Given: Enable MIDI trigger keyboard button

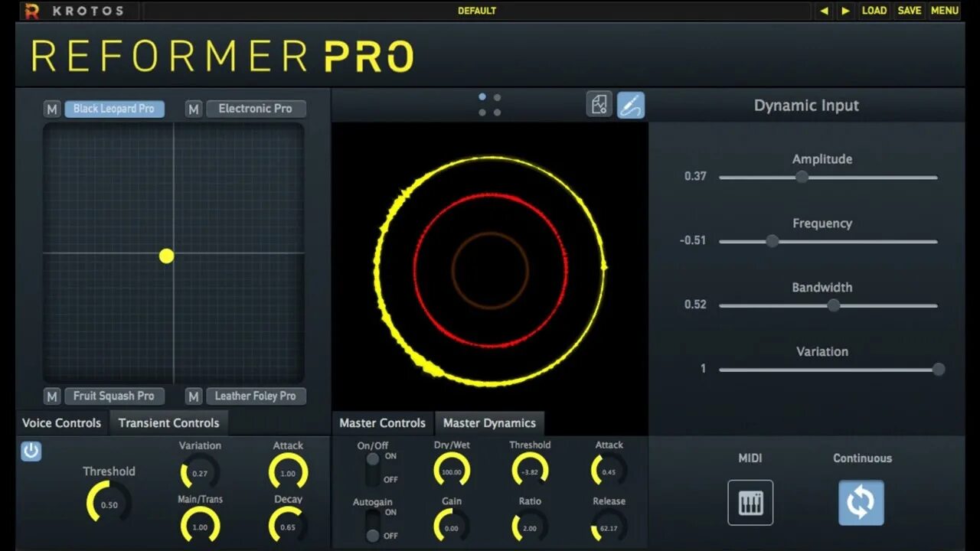Looking at the screenshot, I should (x=750, y=503).
